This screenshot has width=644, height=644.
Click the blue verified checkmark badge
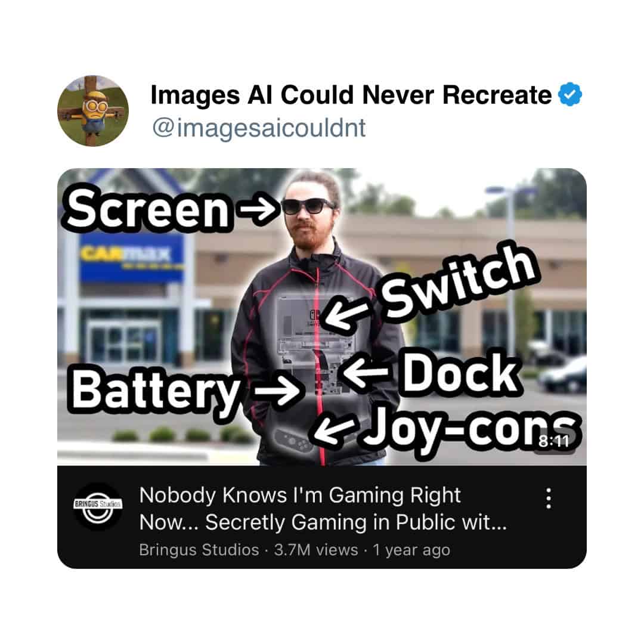[570, 94]
